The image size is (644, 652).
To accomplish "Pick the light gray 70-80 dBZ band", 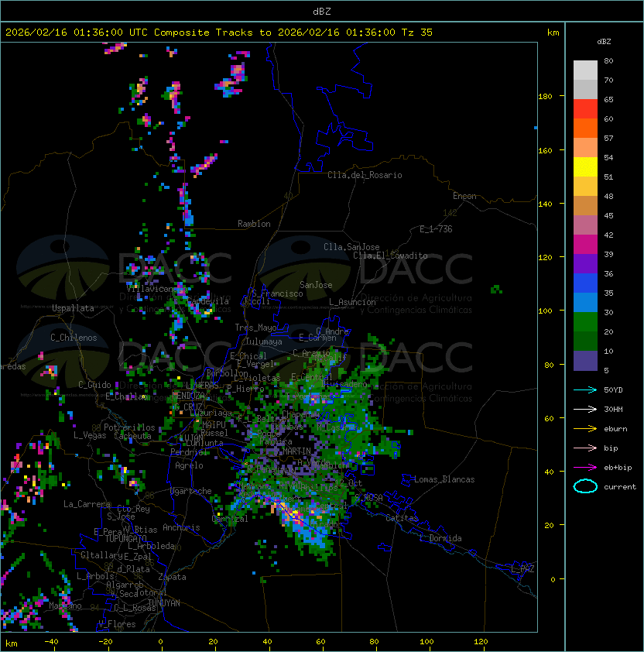I will (x=585, y=70).
